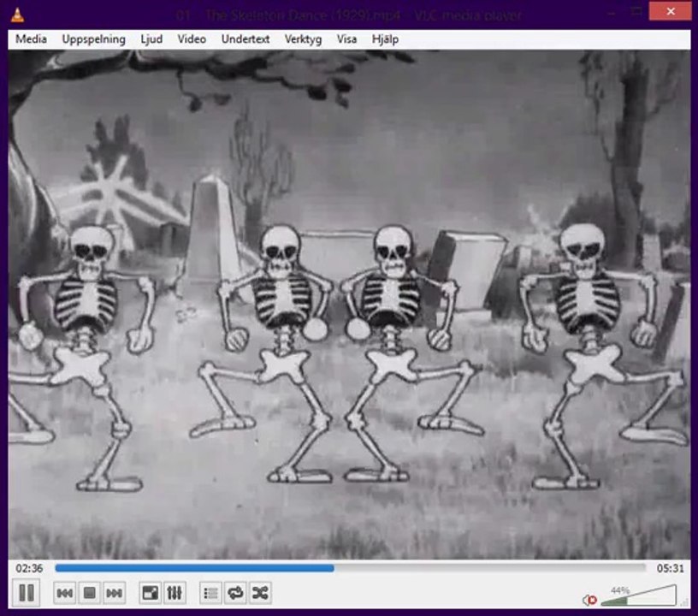Show the playlist view
698x616 pixels.
click(x=210, y=593)
